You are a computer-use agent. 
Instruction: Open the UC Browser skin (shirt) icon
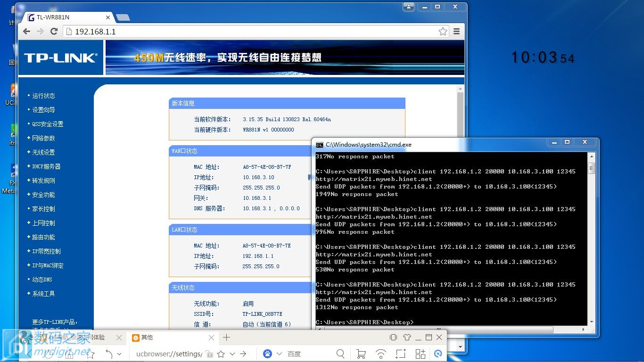click(407, 337)
